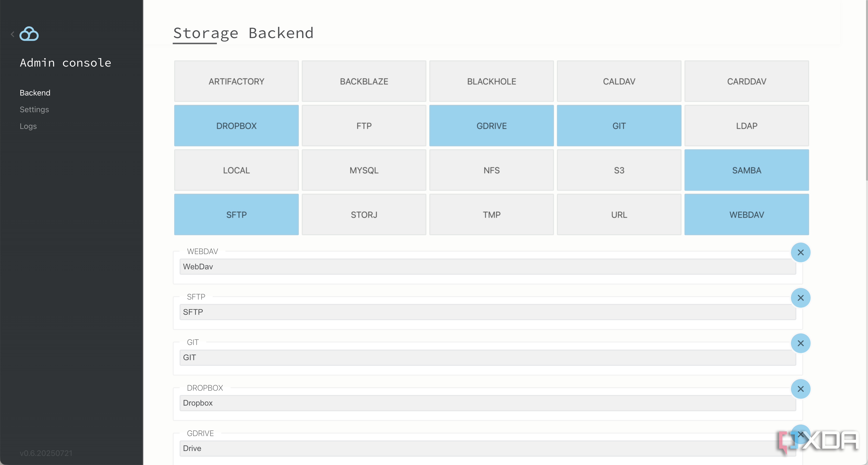Remove the DROPBOX backend with its X button
Screen dimensions: 868x465
(801, 389)
